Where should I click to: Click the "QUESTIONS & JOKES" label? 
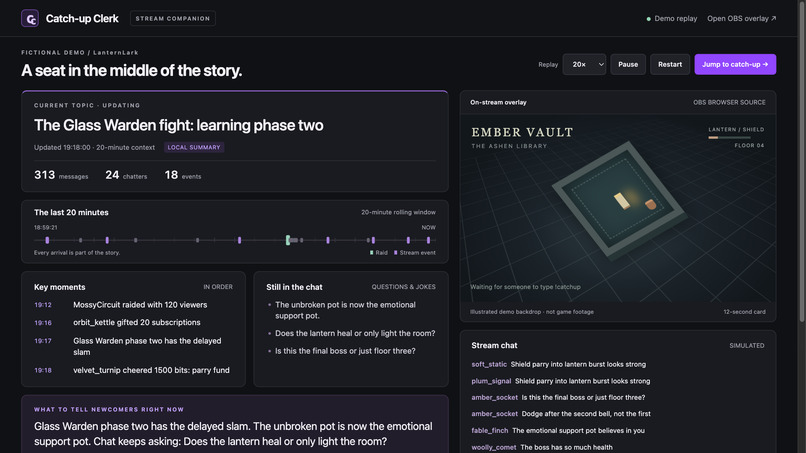404,287
